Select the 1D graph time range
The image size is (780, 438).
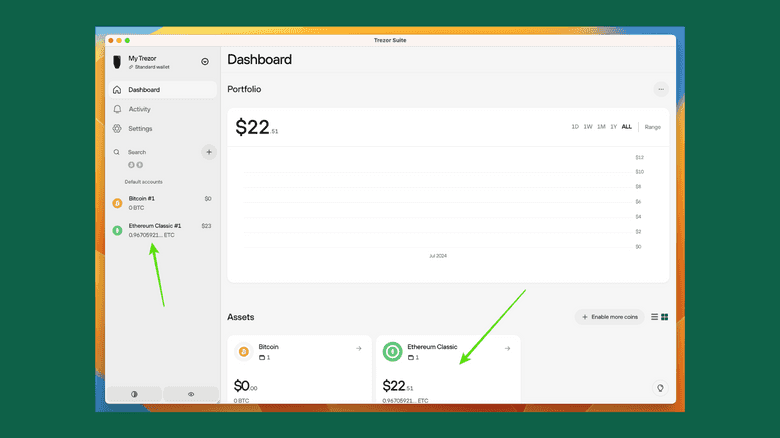pos(575,127)
